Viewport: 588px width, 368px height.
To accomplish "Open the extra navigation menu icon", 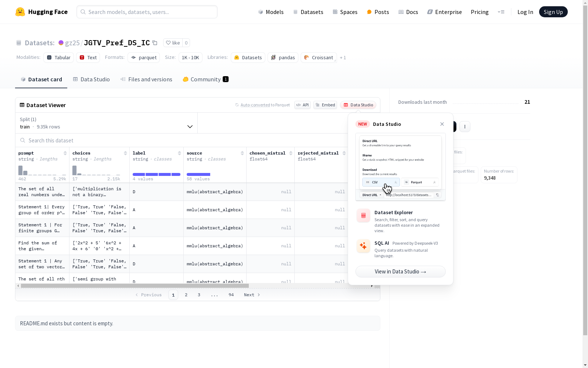I will coord(501,12).
